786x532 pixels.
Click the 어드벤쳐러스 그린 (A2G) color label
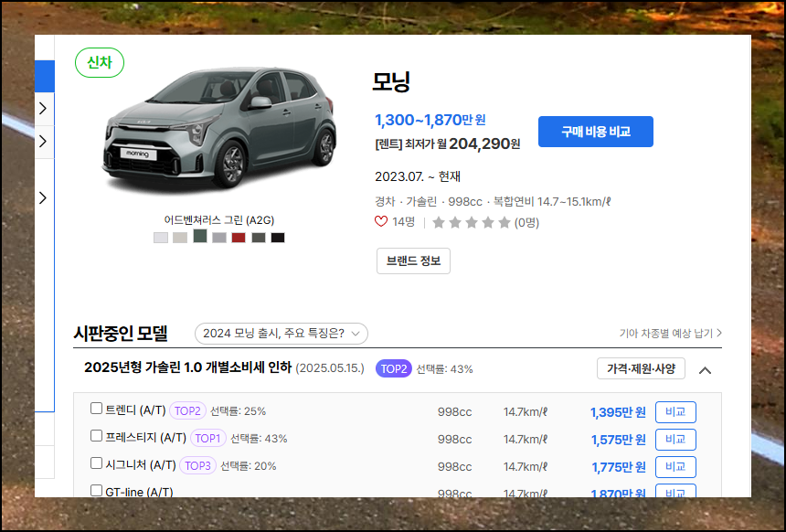click(219, 219)
